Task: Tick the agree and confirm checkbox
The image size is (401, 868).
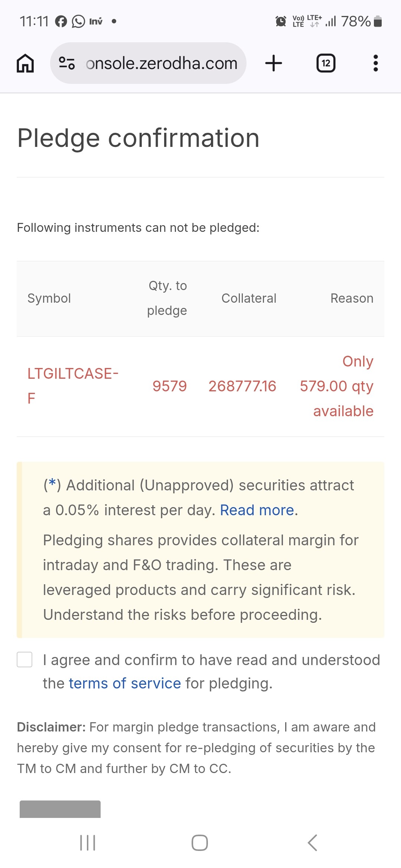Action: 25,660
